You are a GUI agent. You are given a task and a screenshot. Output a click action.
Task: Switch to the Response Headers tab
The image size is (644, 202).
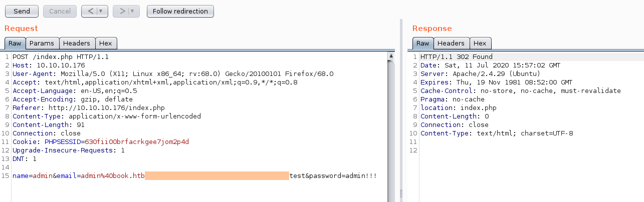tap(451, 43)
